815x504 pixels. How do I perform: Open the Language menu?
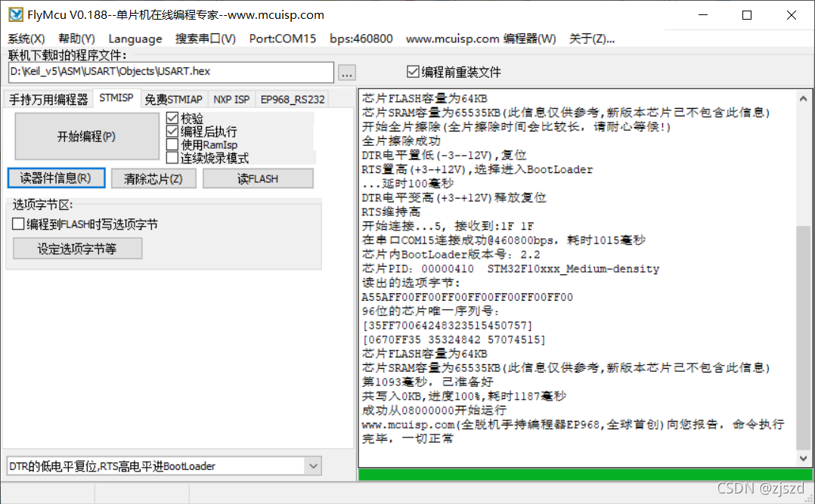pos(135,39)
